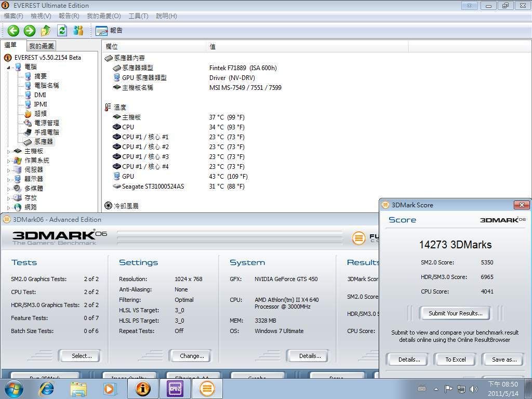This screenshot has height=399, width=532.
Task: Select the 'Fintek F71889 (ISA 600h)' value
Action: tap(243, 68)
